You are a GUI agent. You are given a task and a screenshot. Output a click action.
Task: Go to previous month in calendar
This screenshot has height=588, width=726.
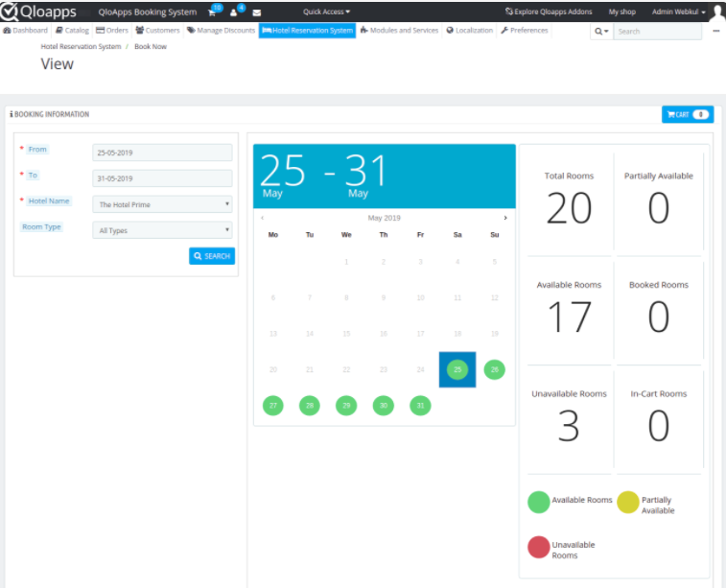263,218
